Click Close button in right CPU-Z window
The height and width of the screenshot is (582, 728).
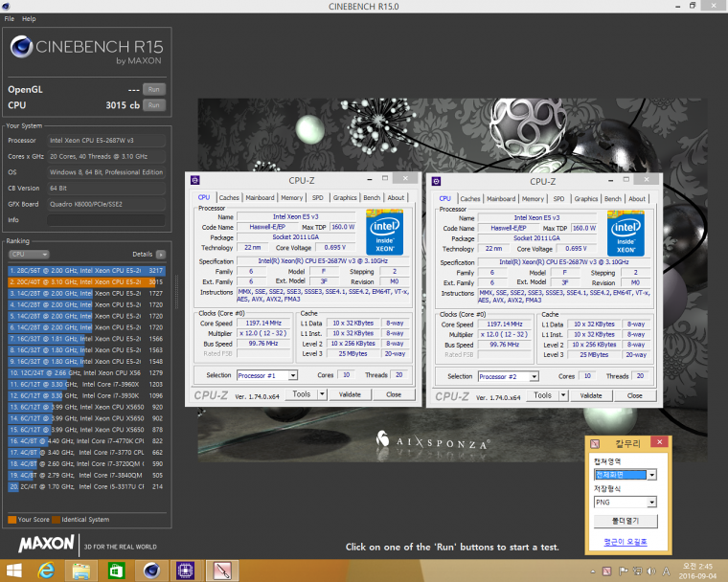pos(635,395)
